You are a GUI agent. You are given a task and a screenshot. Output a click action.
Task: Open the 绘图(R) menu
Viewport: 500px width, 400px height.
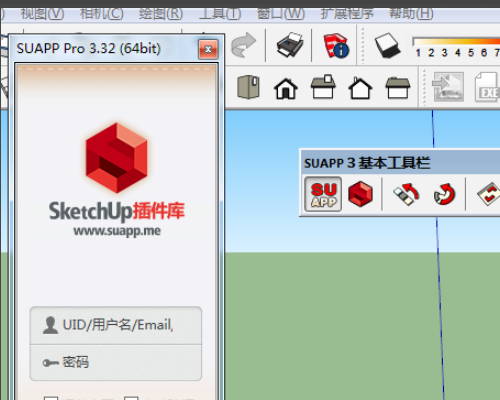tap(161, 14)
